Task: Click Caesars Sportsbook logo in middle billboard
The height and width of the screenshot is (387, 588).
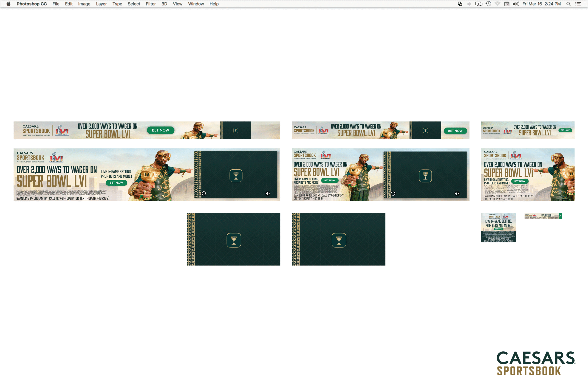Action: pyautogui.click(x=305, y=155)
